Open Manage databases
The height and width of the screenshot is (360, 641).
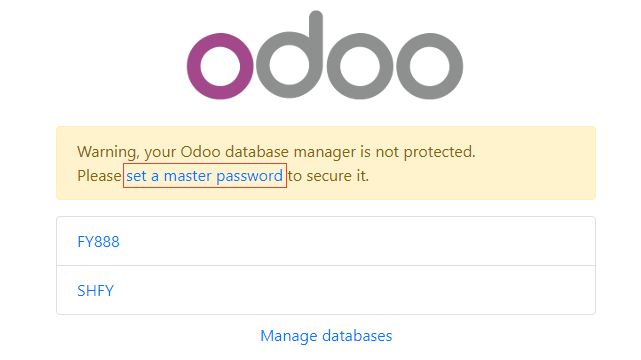(326, 335)
